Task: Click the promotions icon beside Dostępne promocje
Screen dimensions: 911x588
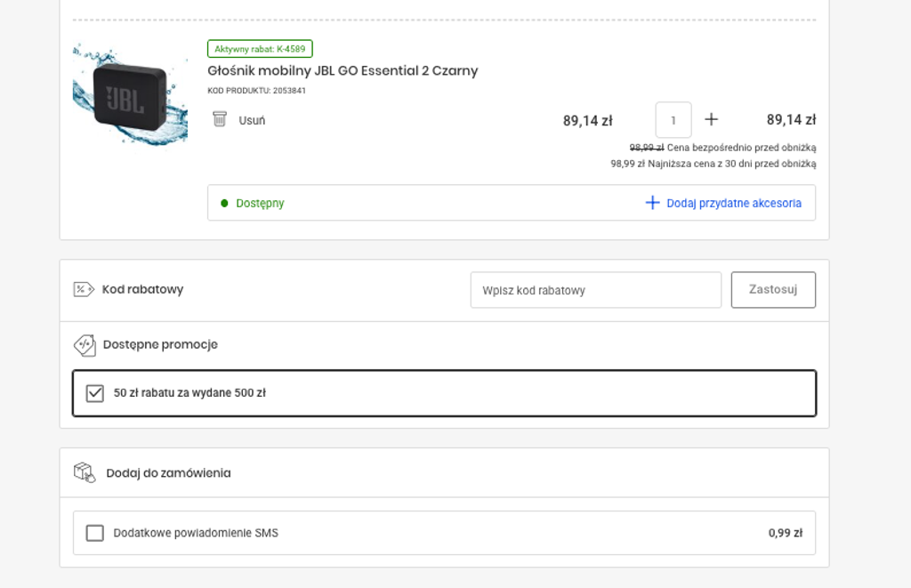Action: click(x=84, y=344)
